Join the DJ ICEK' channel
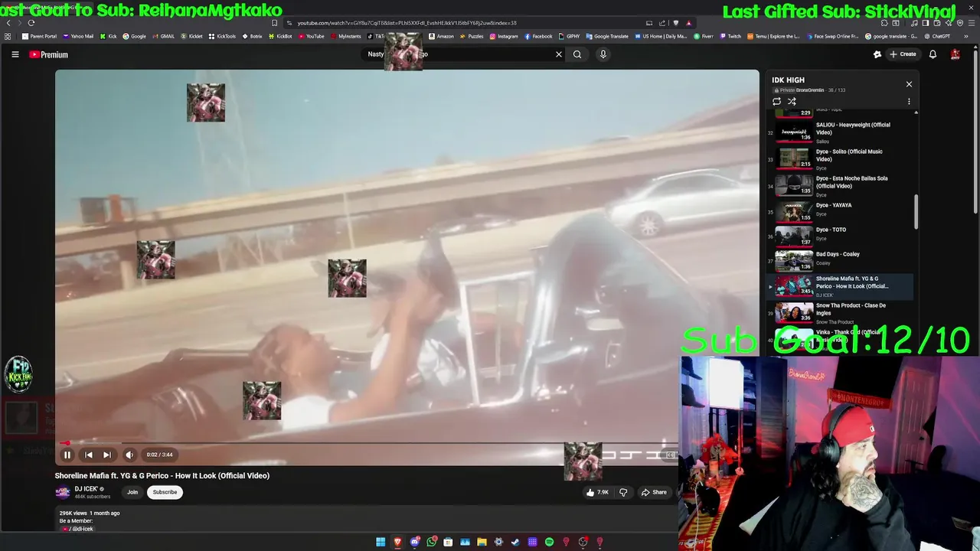The height and width of the screenshot is (551, 980). tap(132, 492)
